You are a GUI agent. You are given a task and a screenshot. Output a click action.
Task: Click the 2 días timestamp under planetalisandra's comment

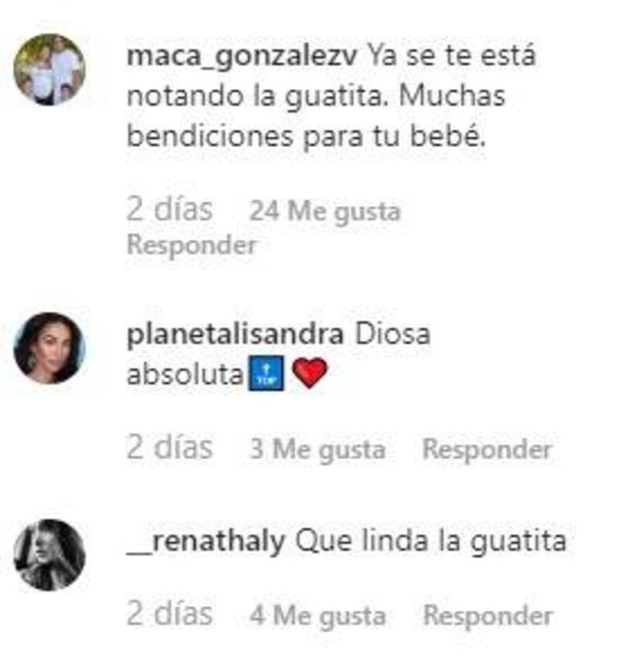tap(169, 448)
